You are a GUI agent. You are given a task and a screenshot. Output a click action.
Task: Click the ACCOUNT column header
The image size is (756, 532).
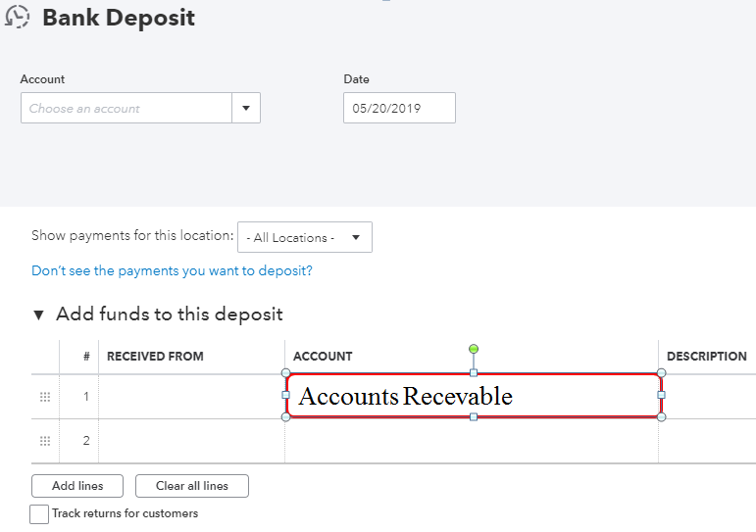pyautogui.click(x=323, y=357)
